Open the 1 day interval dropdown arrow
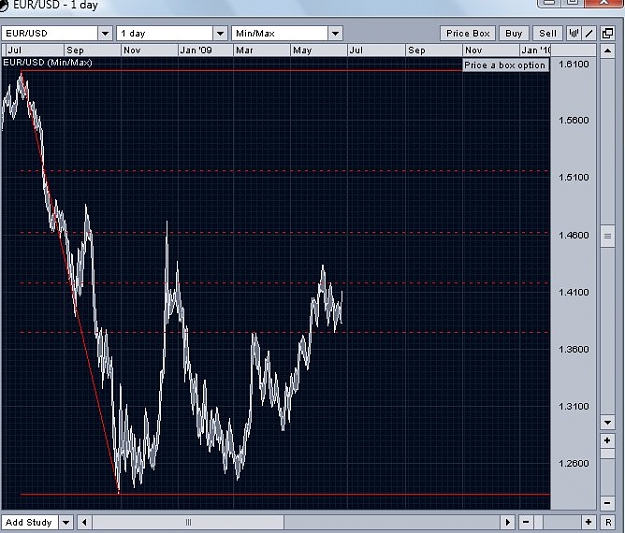The height and width of the screenshot is (533, 625). (220, 33)
